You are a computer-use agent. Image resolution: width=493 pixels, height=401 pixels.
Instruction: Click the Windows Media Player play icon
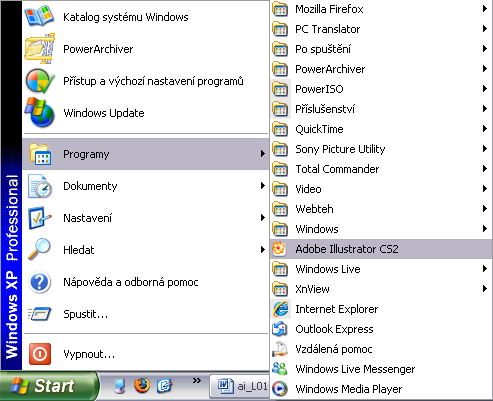click(x=279, y=389)
